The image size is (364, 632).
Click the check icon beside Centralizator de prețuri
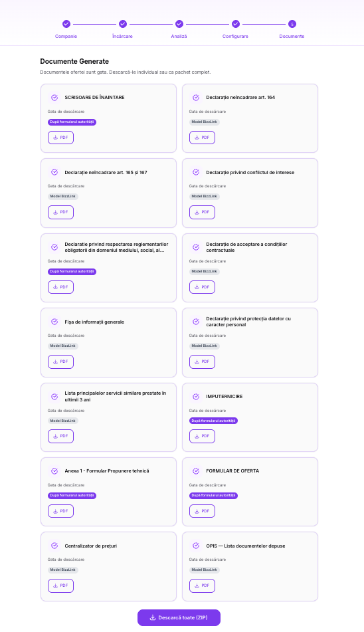click(x=54, y=546)
